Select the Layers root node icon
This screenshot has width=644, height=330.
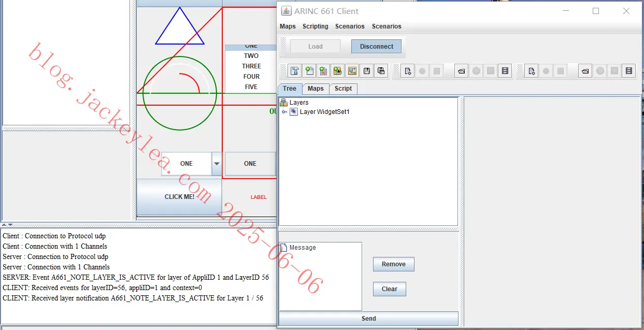[x=283, y=103]
